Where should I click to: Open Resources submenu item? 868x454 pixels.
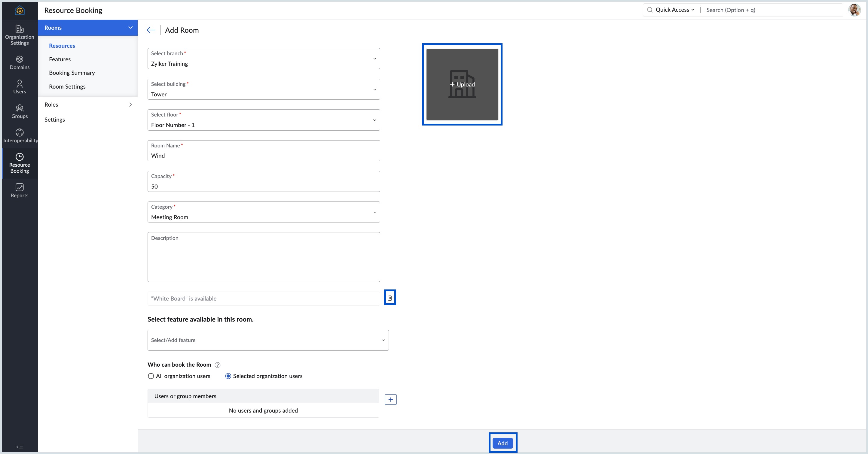click(x=62, y=46)
